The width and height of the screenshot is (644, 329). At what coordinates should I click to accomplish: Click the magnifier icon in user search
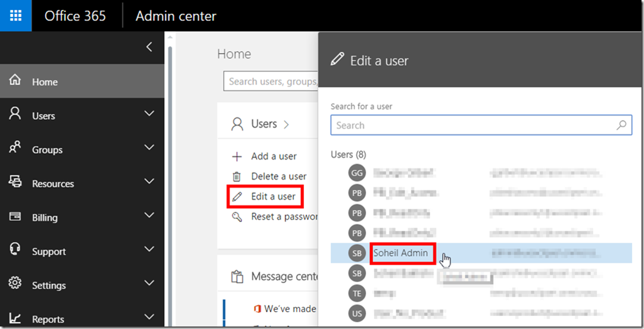tap(621, 125)
